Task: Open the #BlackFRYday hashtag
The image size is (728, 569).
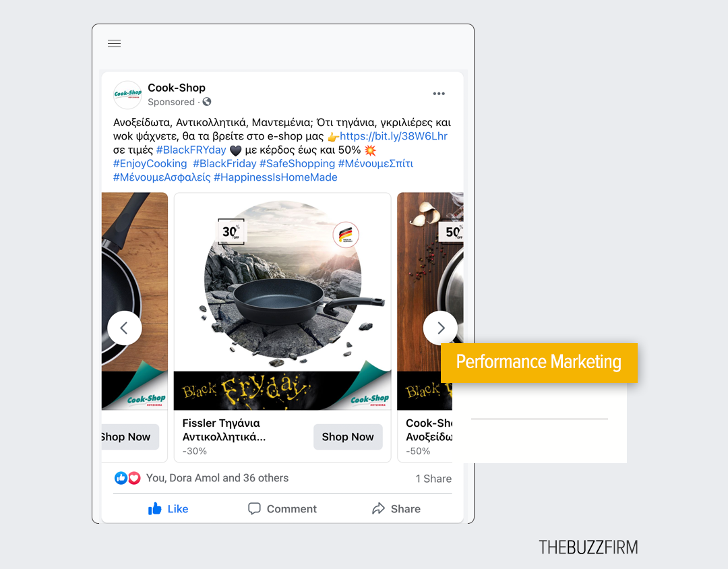Action: tap(191, 150)
